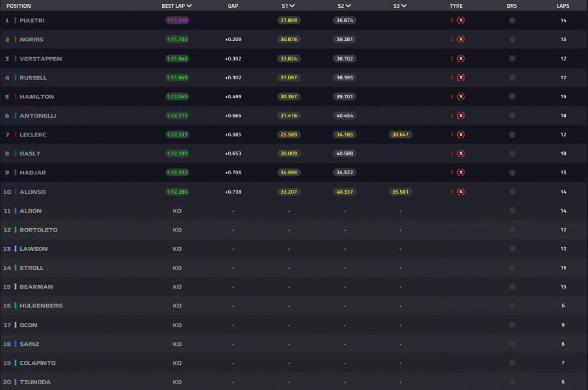Viewport: 588px width, 390px height.
Task: Click Colapinto's blue team color bar
Action: pos(16,363)
